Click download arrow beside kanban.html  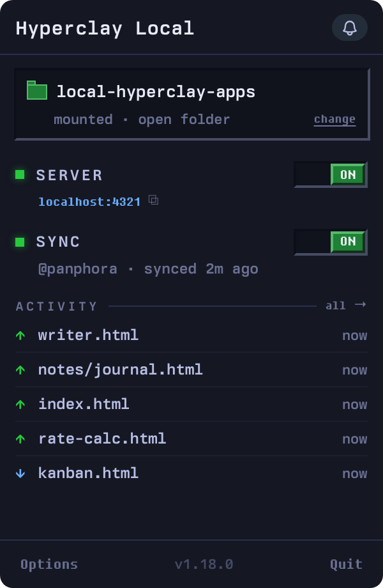click(x=20, y=473)
